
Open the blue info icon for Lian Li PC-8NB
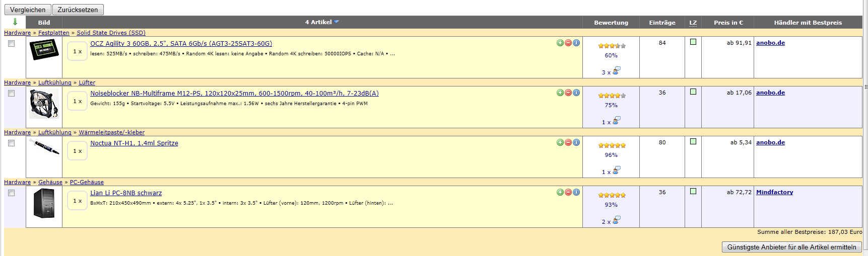coord(576,192)
